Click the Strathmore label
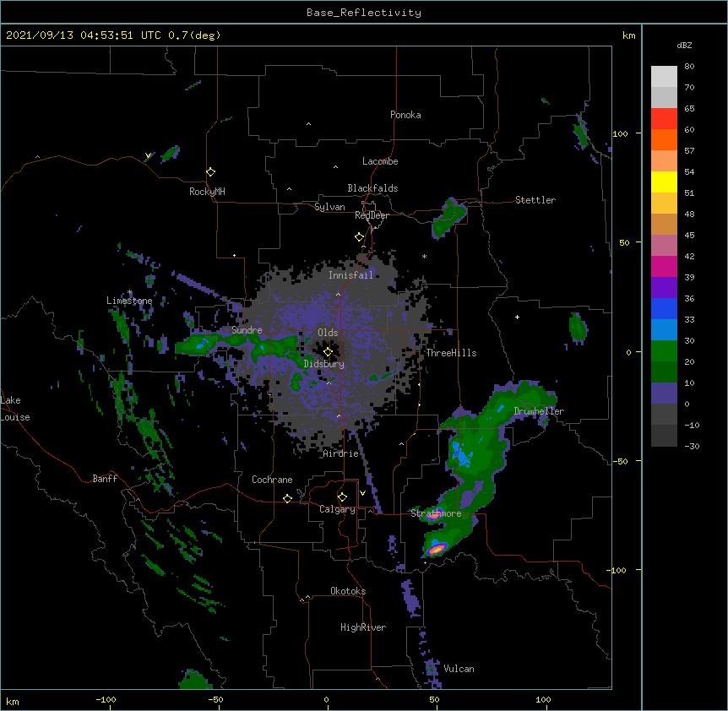Screen dimensions: 728x711 pos(436,513)
